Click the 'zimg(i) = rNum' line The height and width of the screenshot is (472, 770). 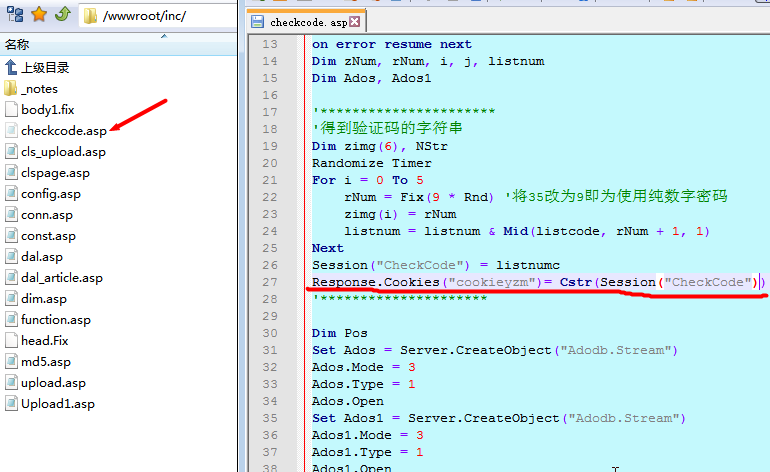[x=400, y=214]
